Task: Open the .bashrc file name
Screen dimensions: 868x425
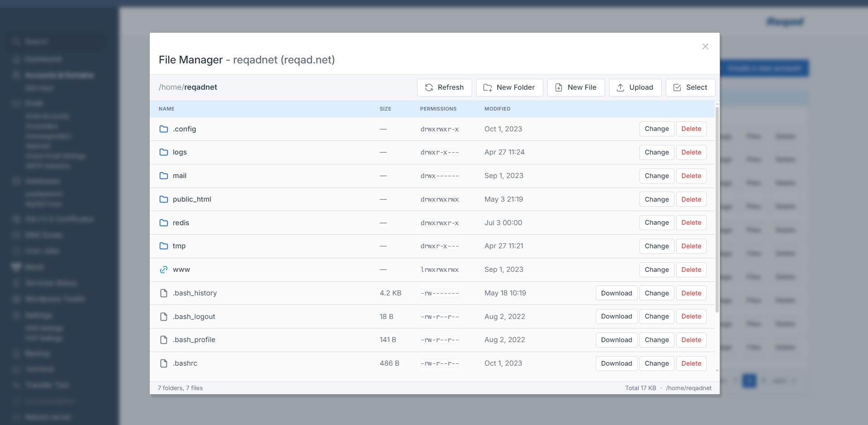Action: point(185,363)
